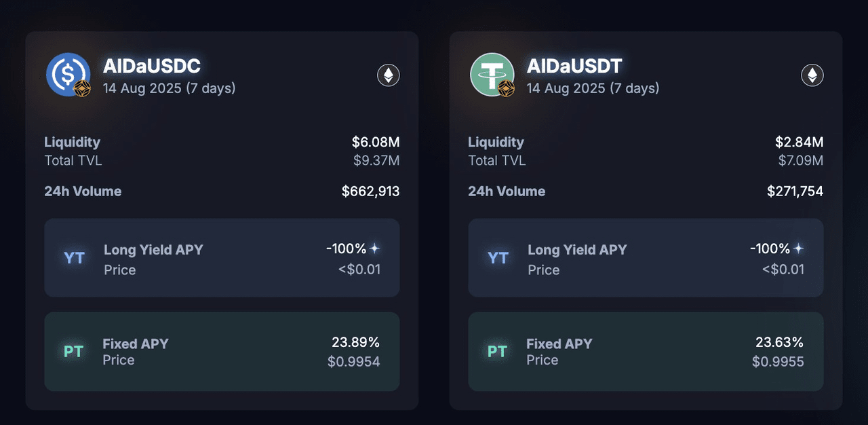868x425 pixels.
Task: Click Ethereum network icon on AIDaUSDC card
Action: (389, 75)
